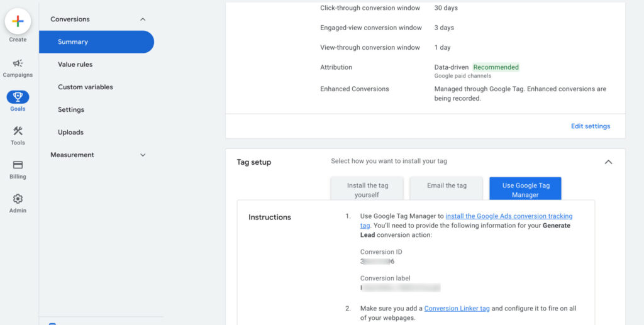Screen dimensions: 644x325
Task: Go to Custom variables in the sidebar
Action: coord(85,87)
